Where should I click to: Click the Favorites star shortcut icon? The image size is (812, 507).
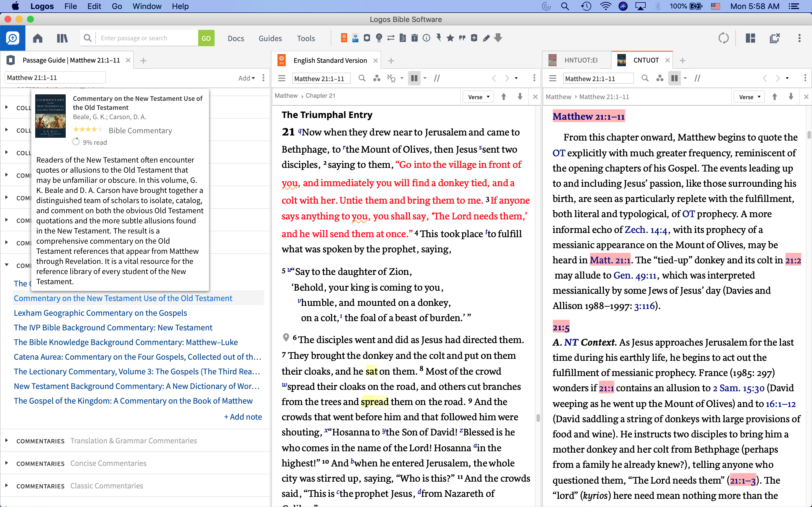pos(450,38)
